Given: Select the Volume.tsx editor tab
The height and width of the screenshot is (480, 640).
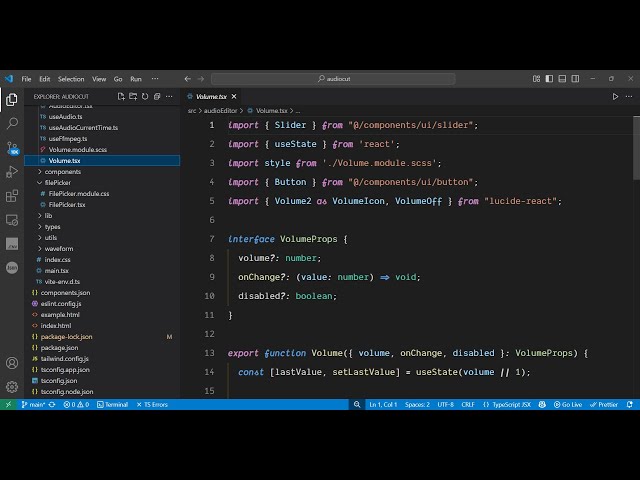Looking at the screenshot, I should coord(211,97).
